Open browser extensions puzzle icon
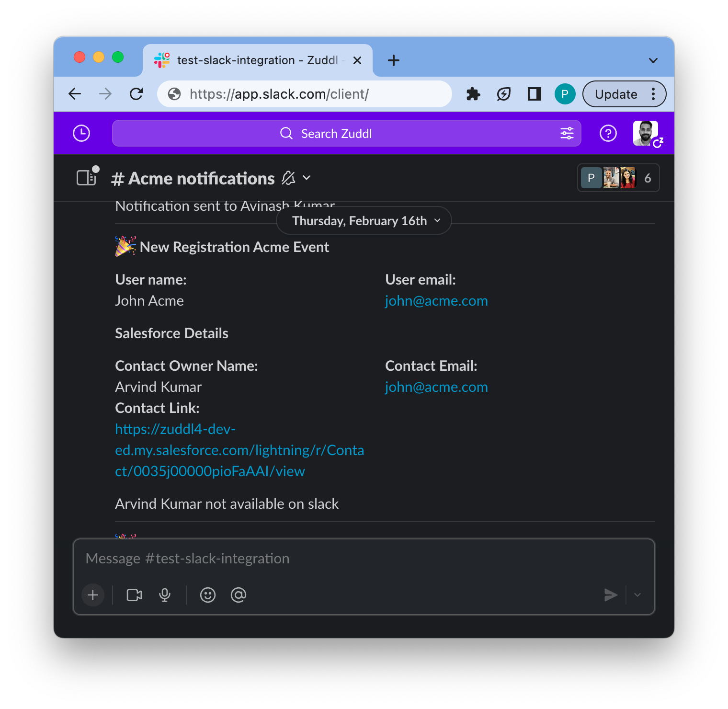This screenshot has height=709, width=728. click(x=473, y=94)
